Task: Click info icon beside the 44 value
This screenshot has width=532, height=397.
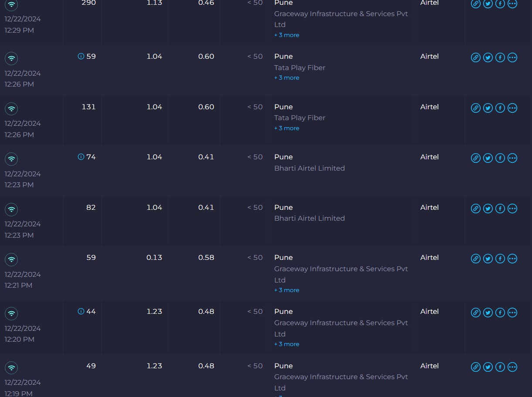Action: click(x=81, y=311)
